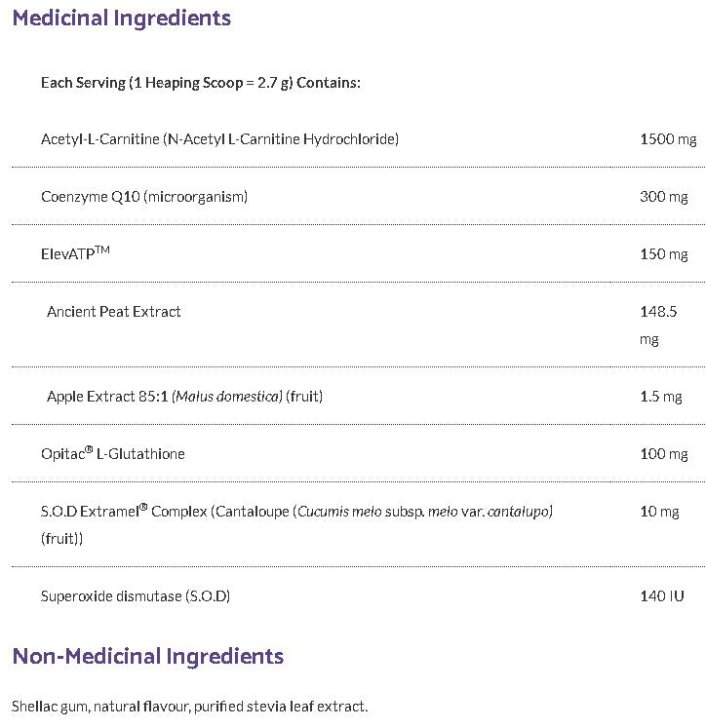Select the Coenzyme Q10 ingredient row

pyautogui.click(x=144, y=197)
